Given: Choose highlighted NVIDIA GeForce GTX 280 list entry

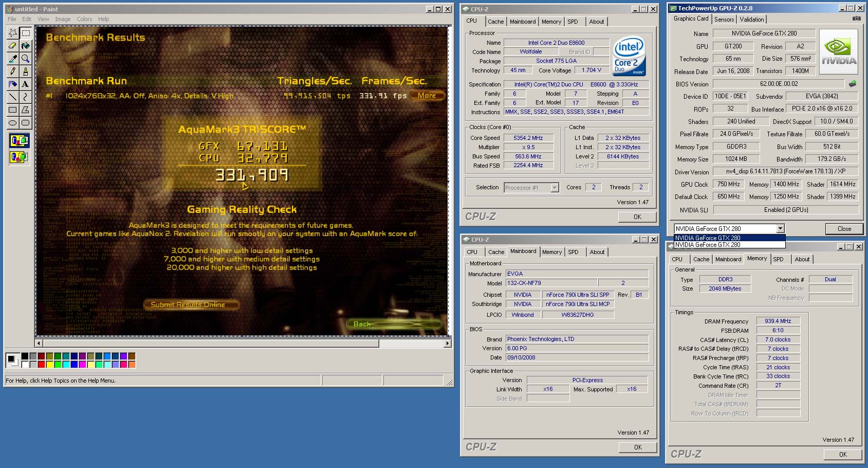Looking at the screenshot, I should click(729, 238).
